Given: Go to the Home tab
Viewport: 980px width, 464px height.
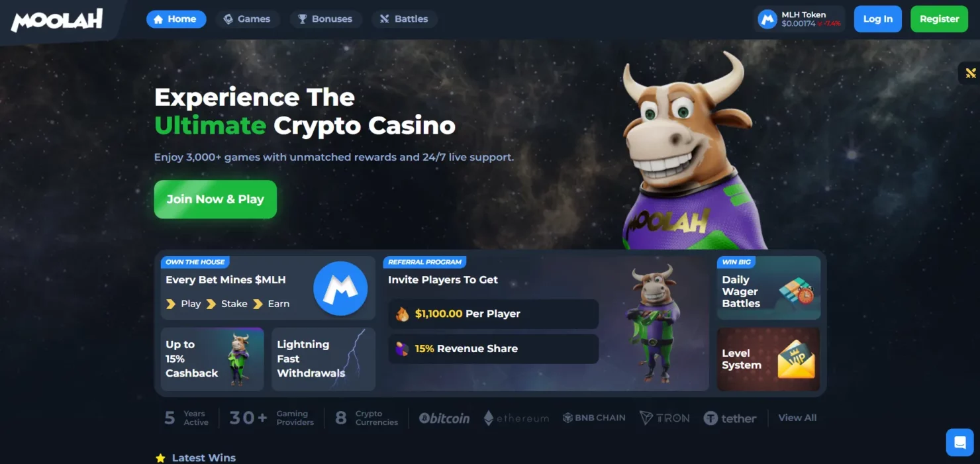Looking at the screenshot, I should click(x=176, y=19).
